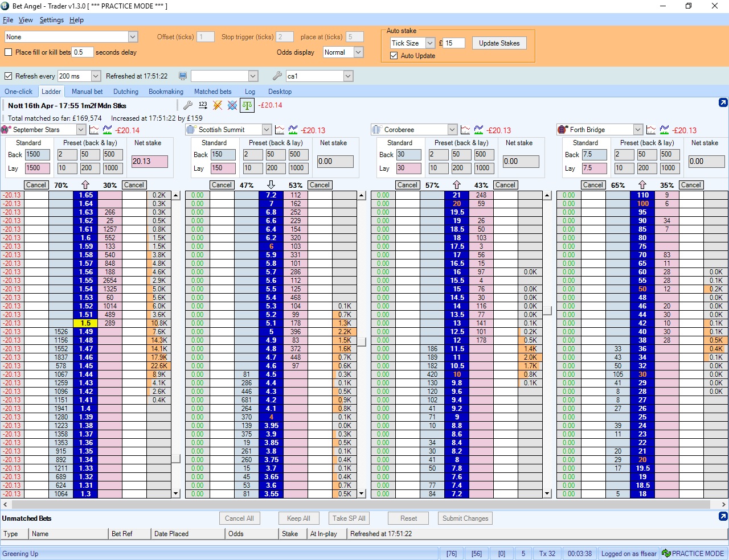729x560 pixels.
Task: Click scroll up arrow of Coroberee ladder
Action: point(547,195)
